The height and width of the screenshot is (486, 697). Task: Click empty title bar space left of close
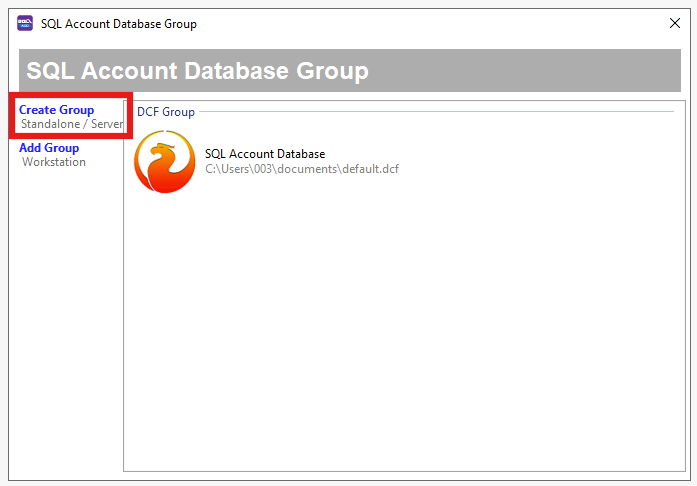(x=450, y=24)
